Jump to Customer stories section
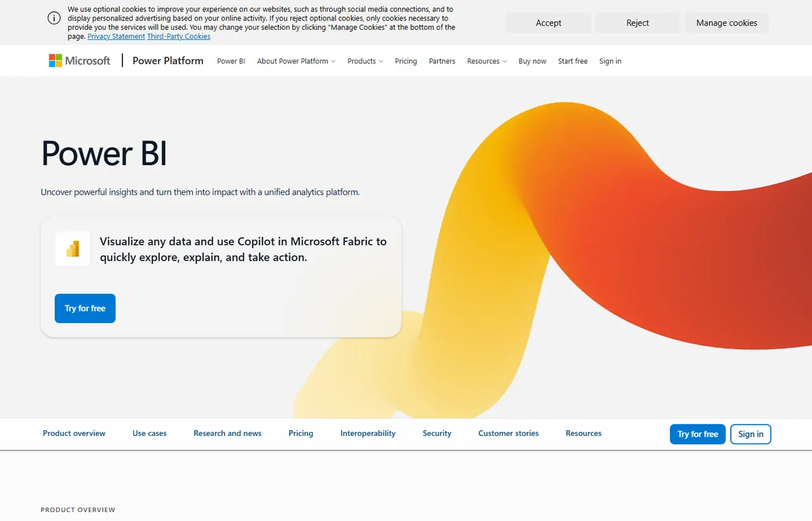Image resolution: width=812 pixels, height=521 pixels. tap(509, 433)
